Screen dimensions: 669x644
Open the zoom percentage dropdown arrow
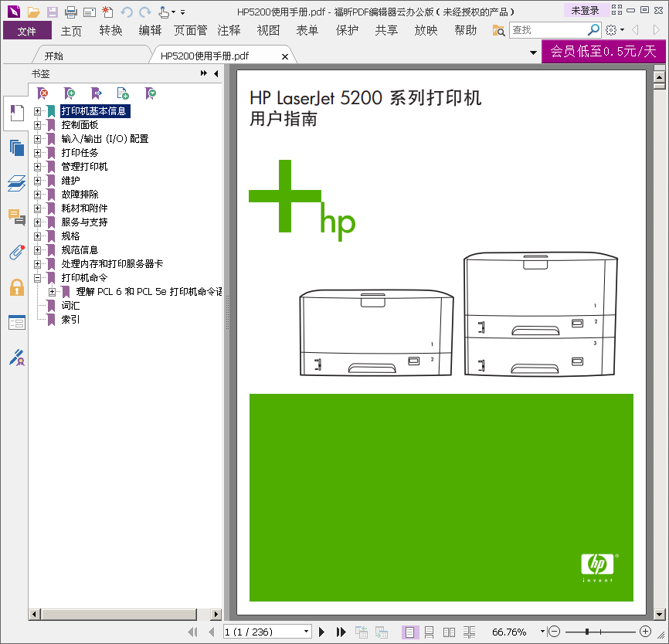click(542, 631)
